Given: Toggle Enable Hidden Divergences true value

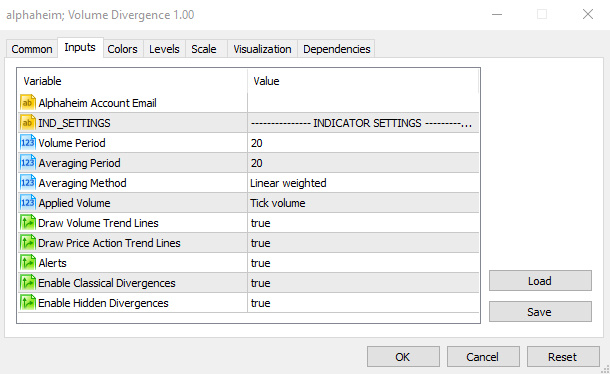Looking at the screenshot, I should tap(363, 303).
